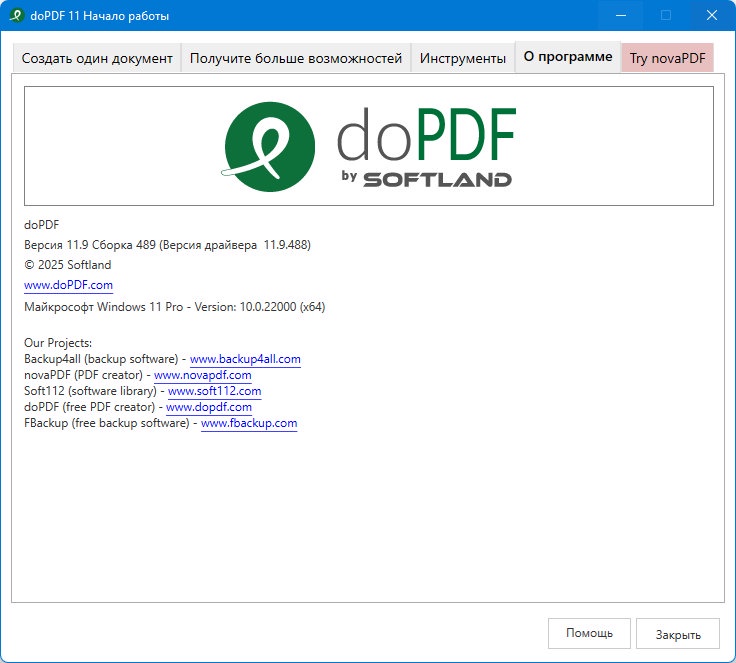Follow the www.novapdf.com link
The image size is (736, 663).
(x=202, y=375)
